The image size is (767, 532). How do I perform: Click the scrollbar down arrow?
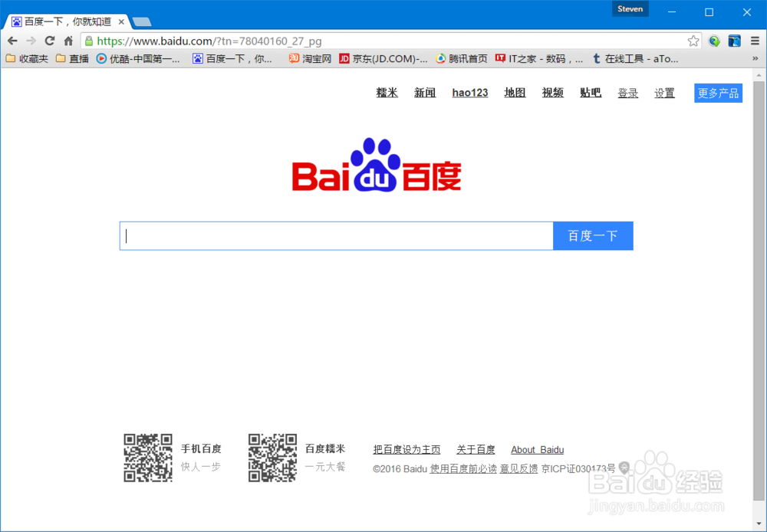click(759, 524)
